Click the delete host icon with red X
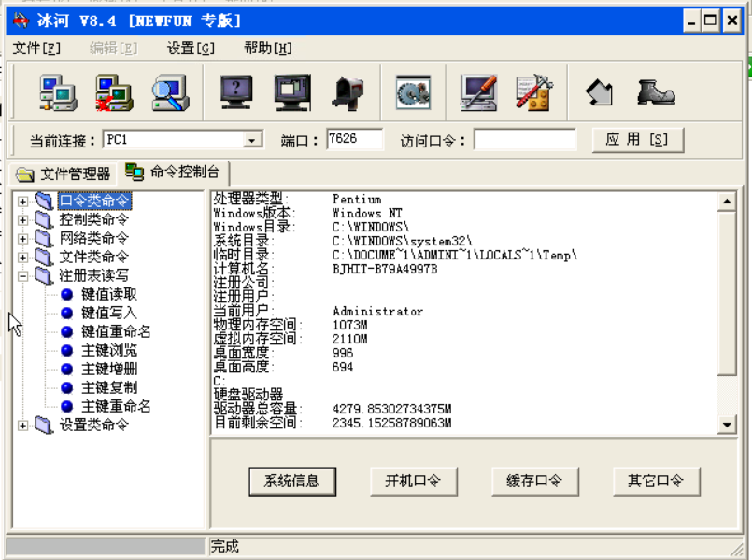 point(114,93)
